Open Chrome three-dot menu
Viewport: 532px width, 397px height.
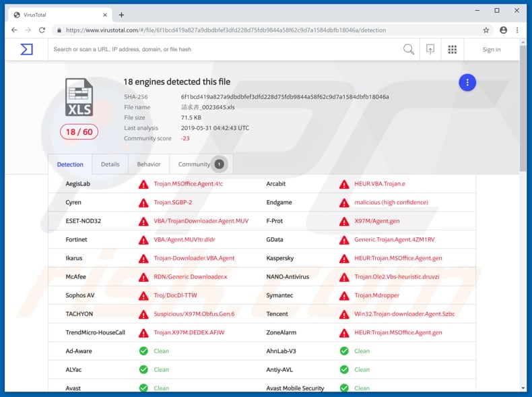coord(517,30)
